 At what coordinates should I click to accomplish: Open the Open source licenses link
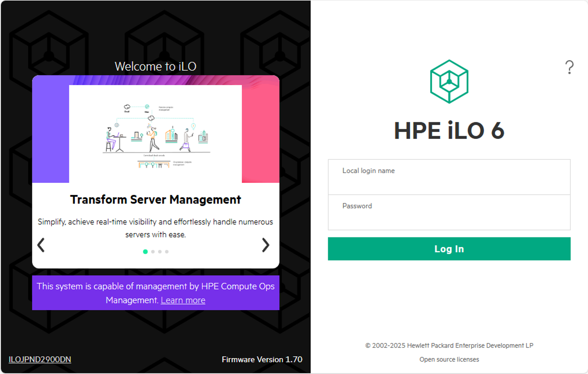click(449, 359)
